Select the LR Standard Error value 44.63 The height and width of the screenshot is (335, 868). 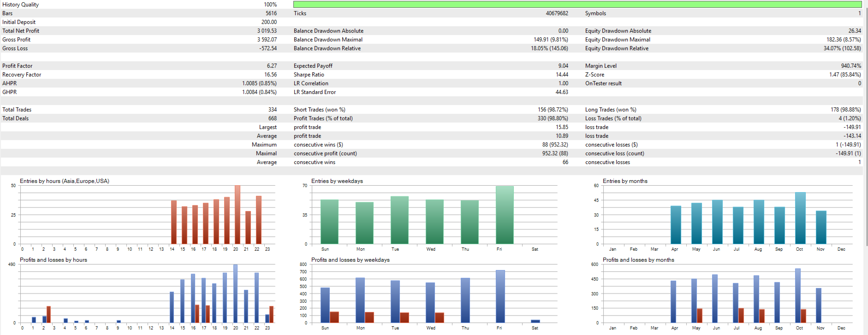click(562, 92)
